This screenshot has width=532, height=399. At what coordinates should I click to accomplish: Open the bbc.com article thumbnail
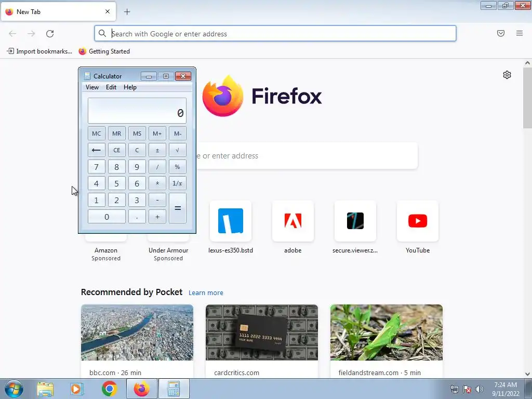137,332
